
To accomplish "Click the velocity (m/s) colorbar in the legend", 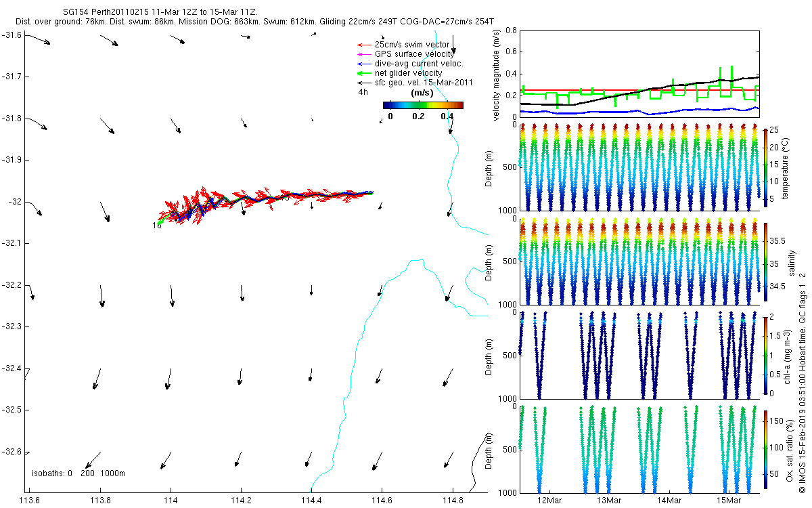I will click(x=423, y=105).
